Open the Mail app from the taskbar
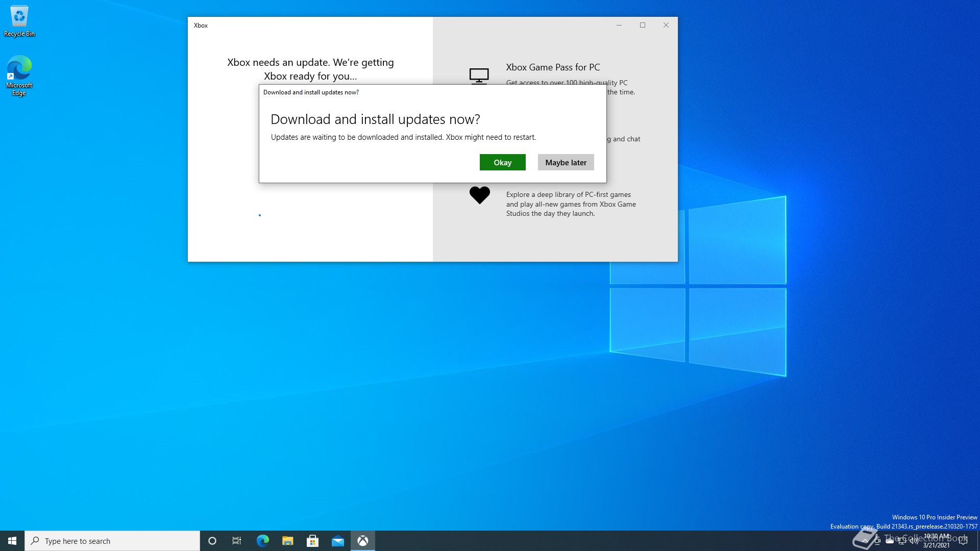 point(337,541)
